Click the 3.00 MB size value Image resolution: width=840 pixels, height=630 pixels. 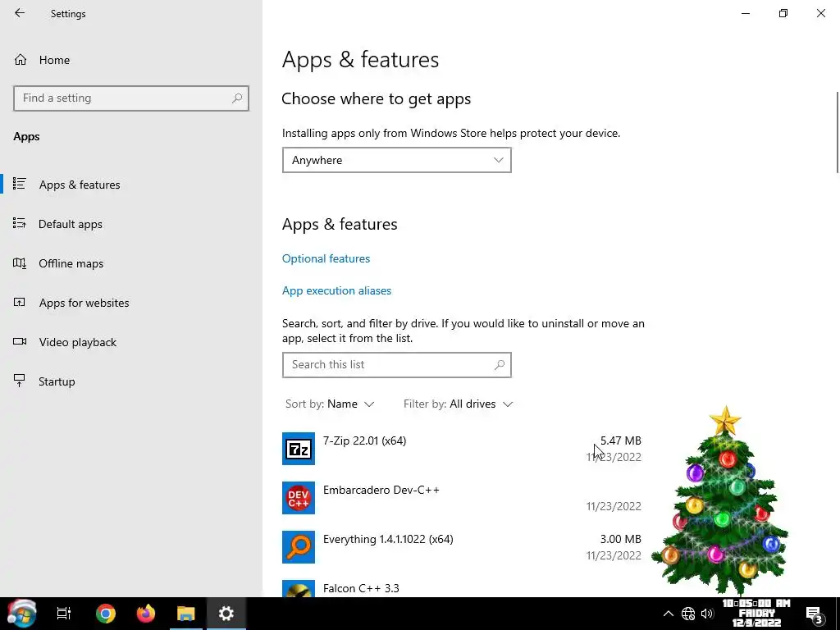pyautogui.click(x=620, y=539)
